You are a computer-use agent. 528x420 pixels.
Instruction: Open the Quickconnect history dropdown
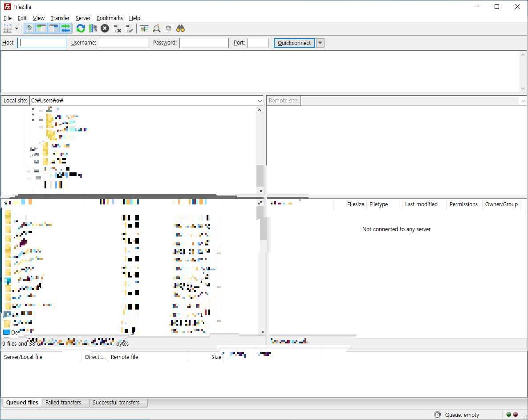point(320,43)
